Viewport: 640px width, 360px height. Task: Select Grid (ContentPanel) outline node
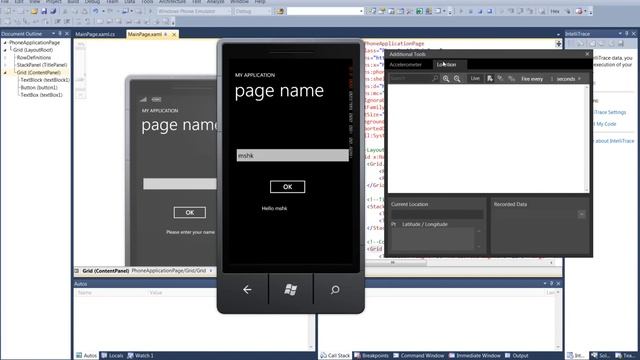pos(38,72)
